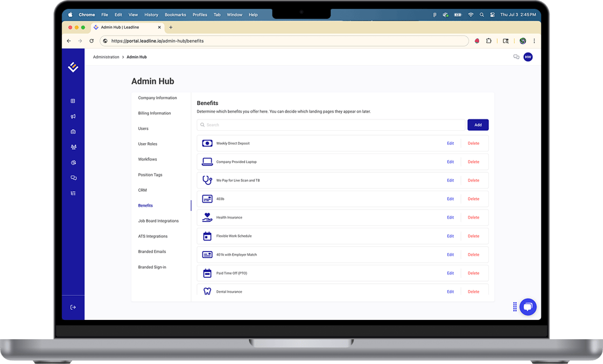Switch to the Users settings section

[x=143, y=128]
